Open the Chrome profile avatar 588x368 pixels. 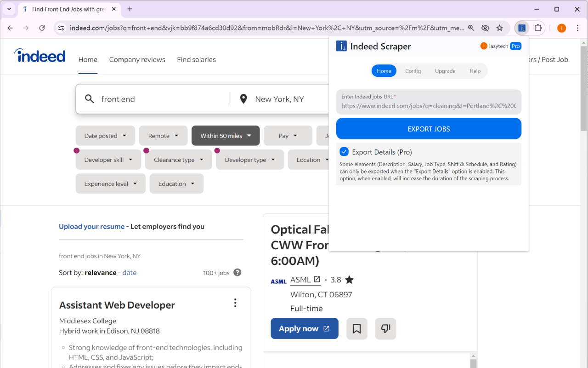click(x=561, y=28)
